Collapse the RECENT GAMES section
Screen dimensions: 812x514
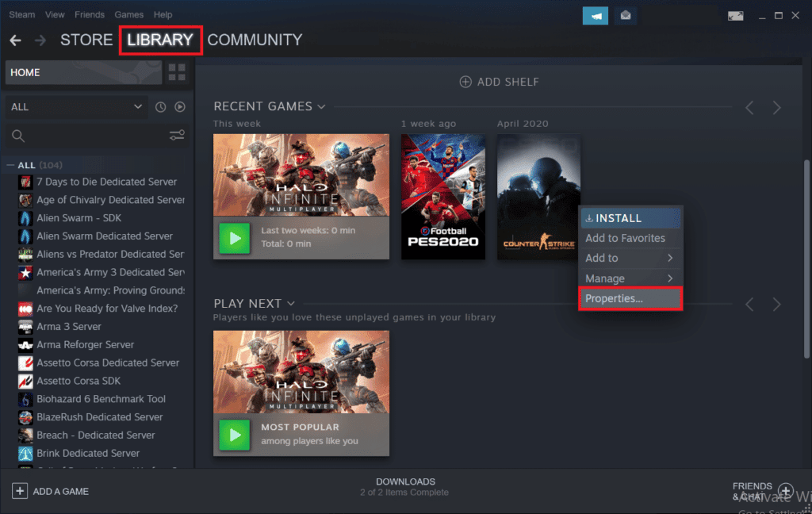[321, 105]
